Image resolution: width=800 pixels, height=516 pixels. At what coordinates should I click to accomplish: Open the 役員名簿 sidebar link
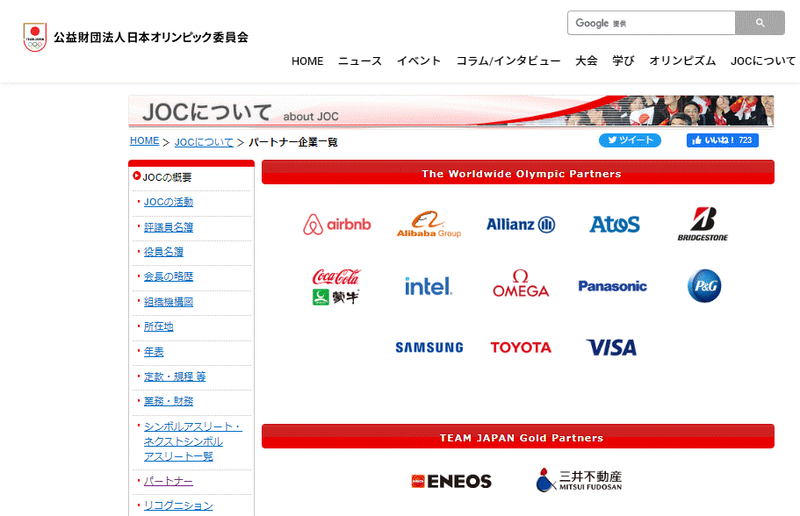coord(163,252)
